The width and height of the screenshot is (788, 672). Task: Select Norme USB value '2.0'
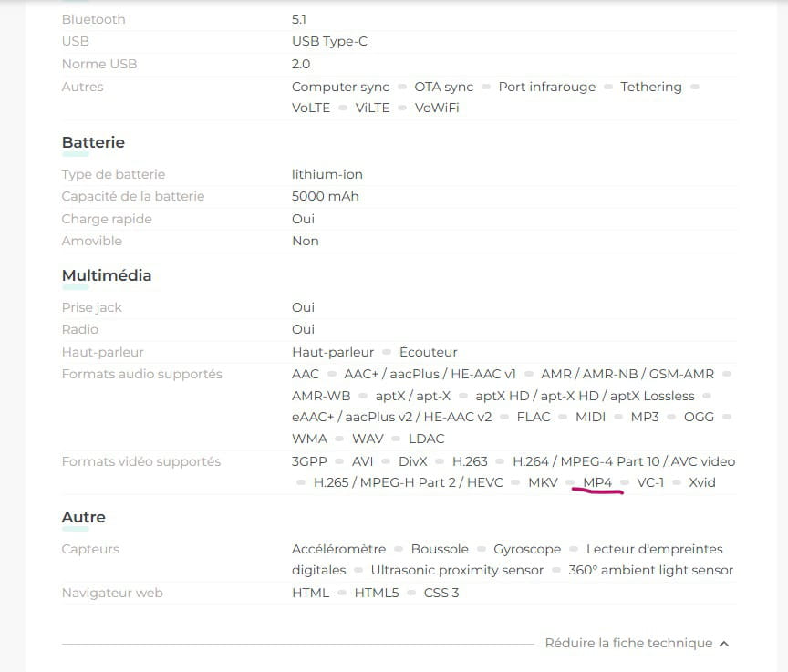coord(301,64)
